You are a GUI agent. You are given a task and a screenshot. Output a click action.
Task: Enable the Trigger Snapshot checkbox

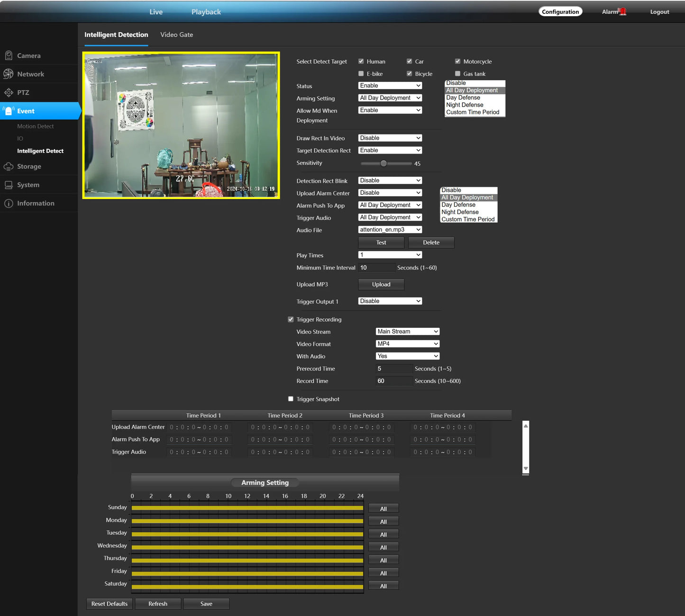291,399
